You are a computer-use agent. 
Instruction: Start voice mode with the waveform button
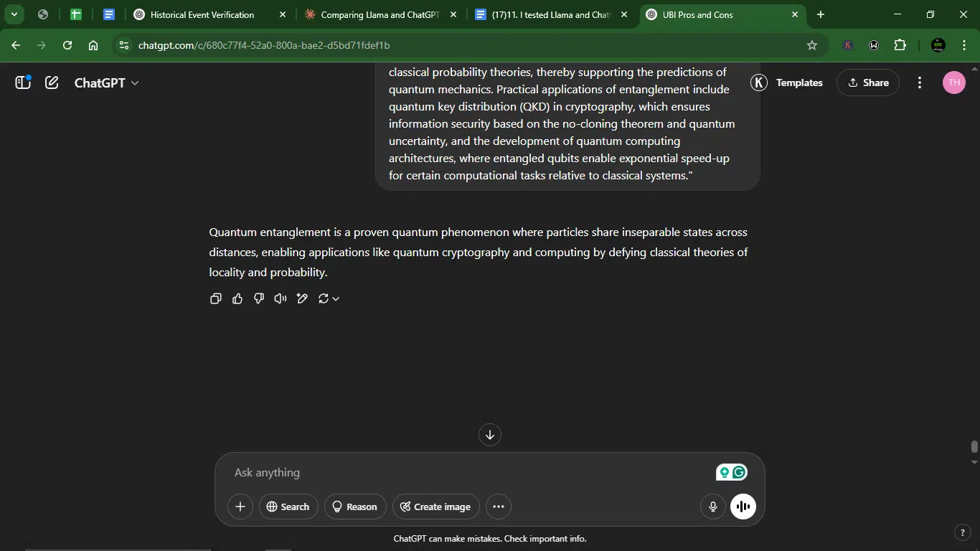[x=743, y=507]
